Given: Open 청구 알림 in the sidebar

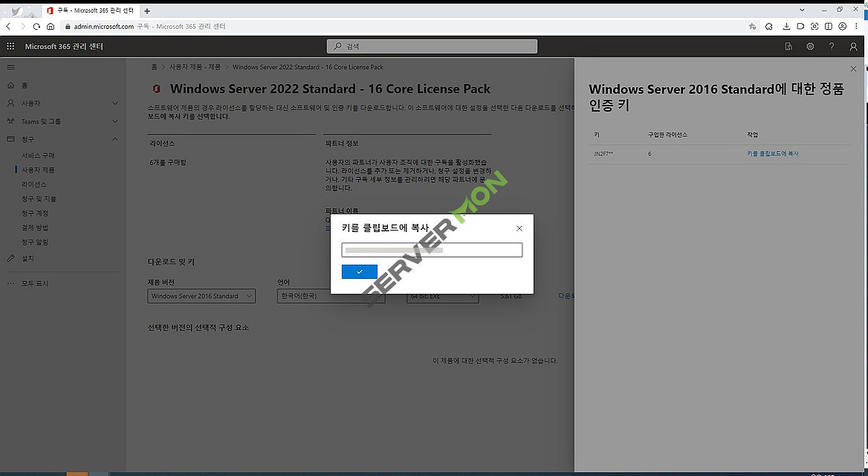Looking at the screenshot, I should coord(35,242).
